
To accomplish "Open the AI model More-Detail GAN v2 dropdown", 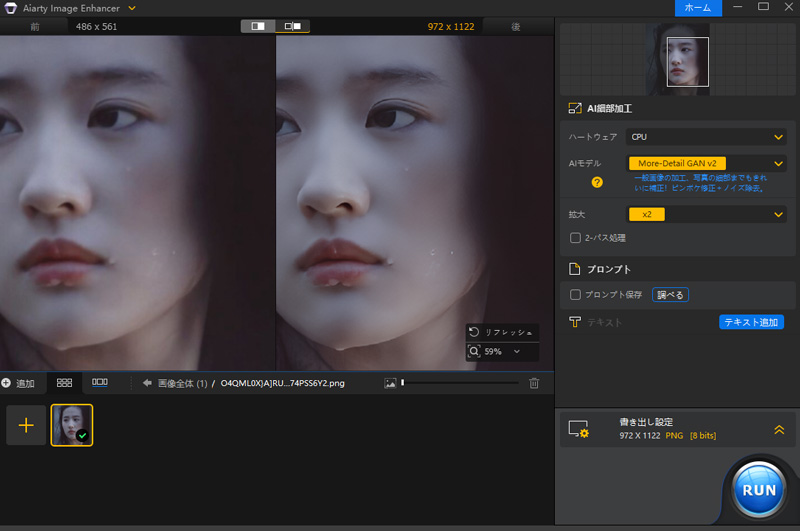I will tap(706, 163).
